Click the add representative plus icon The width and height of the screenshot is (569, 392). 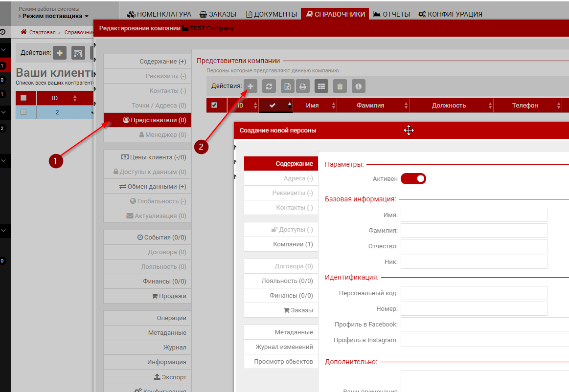[250, 86]
